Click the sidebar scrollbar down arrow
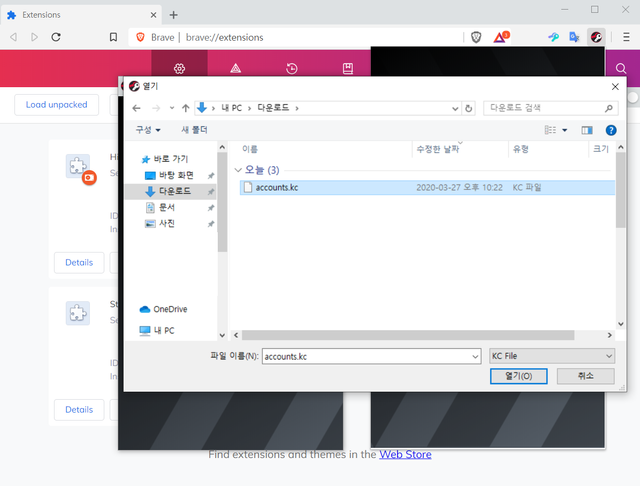This screenshot has height=486, width=640. coord(222,335)
